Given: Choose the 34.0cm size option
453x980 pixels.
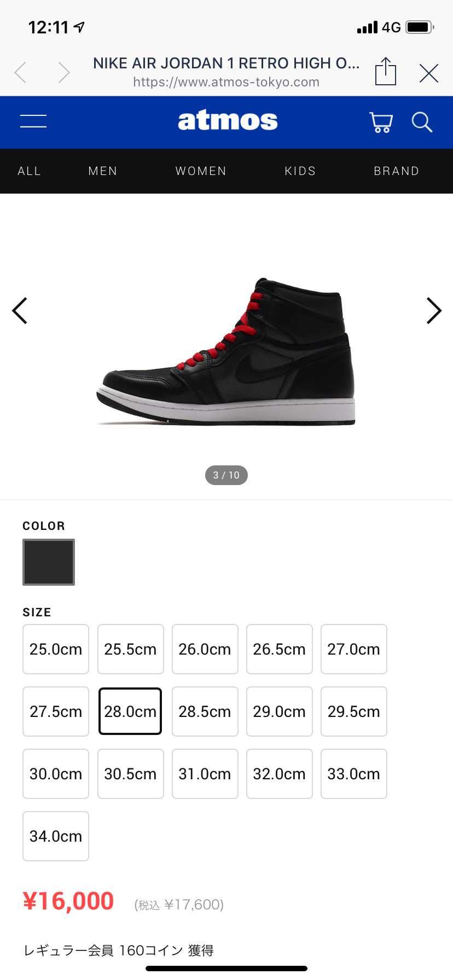Looking at the screenshot, I should pos(56,836).
